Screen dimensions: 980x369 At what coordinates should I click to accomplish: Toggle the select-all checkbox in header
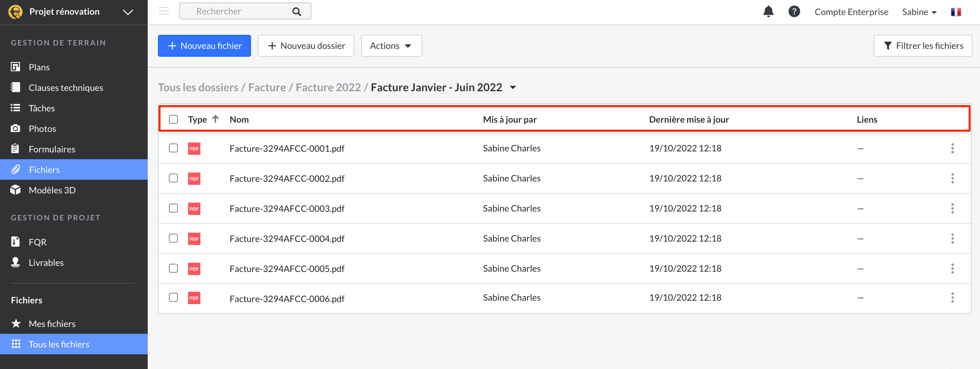click(x=173, y=119)
